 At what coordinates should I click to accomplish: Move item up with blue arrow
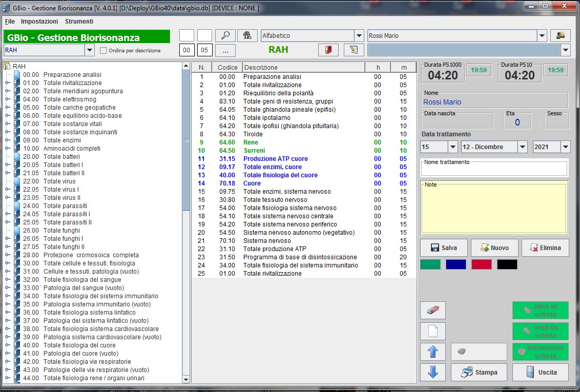pos(433,352)
